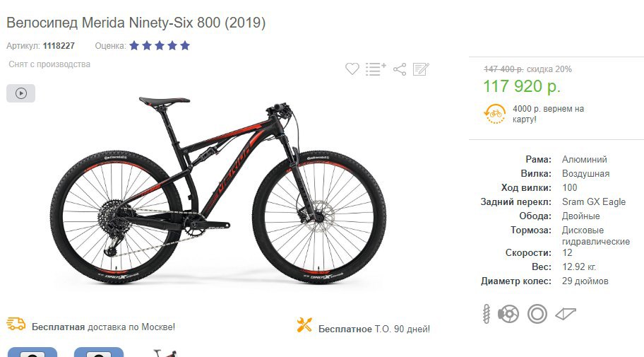Click the free maintenance tools icon
This screenshot has width=644, height=357.
pyautogui.click(x=304, y=325)
